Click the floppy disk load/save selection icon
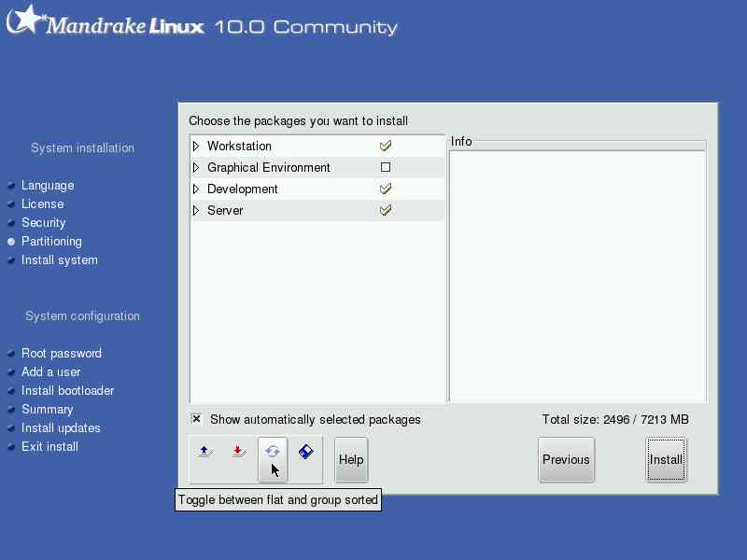Screen dimensions: 747x560 click(x=306, y=452)
